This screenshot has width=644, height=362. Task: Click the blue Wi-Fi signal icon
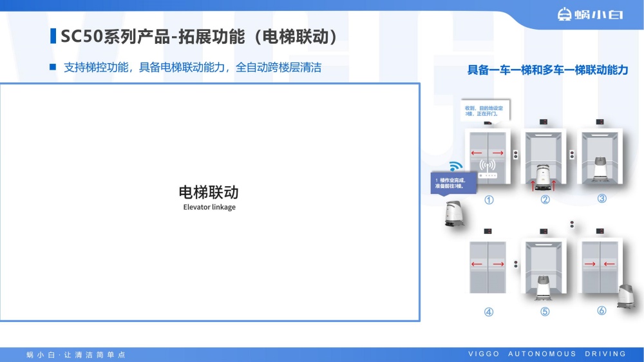pos(455,166)
